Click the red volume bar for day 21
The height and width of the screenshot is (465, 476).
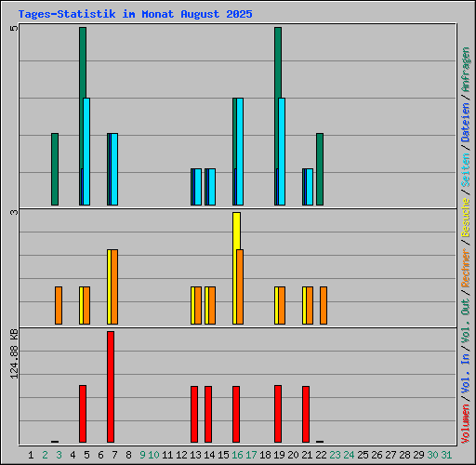(x=306, y=414)
